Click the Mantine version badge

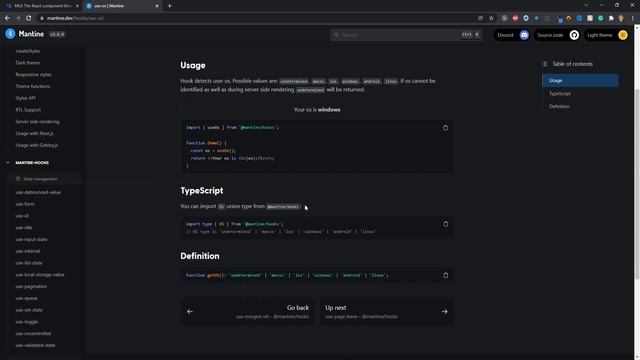point(57,34)
